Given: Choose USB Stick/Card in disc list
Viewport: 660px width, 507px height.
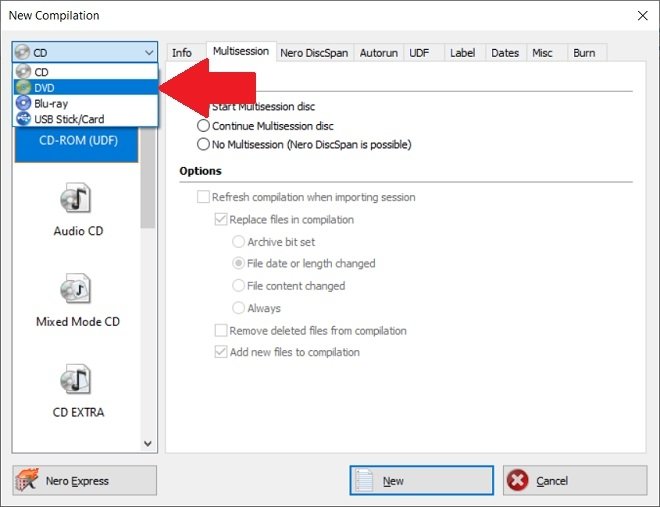Looking at the screenshot, I should (x=86, y=119).
